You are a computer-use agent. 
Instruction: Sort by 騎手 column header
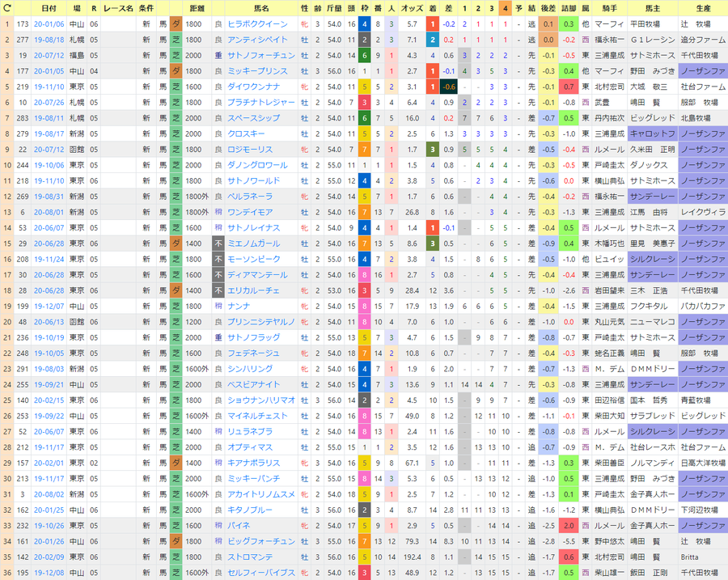tap(610, 8)
